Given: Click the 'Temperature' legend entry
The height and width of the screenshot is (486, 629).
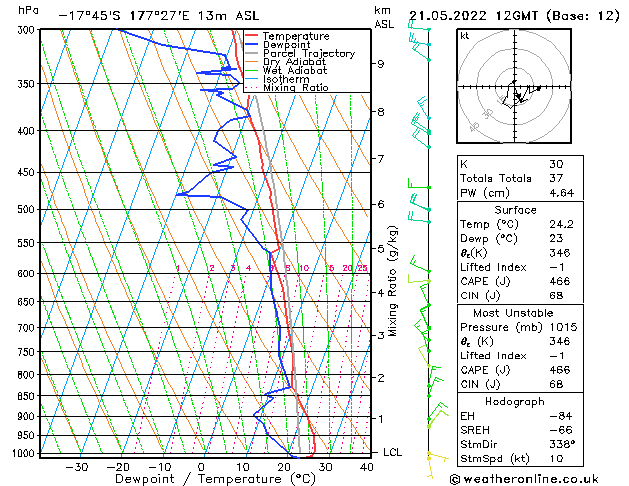Looking at the screenshot, I should 296,36.
